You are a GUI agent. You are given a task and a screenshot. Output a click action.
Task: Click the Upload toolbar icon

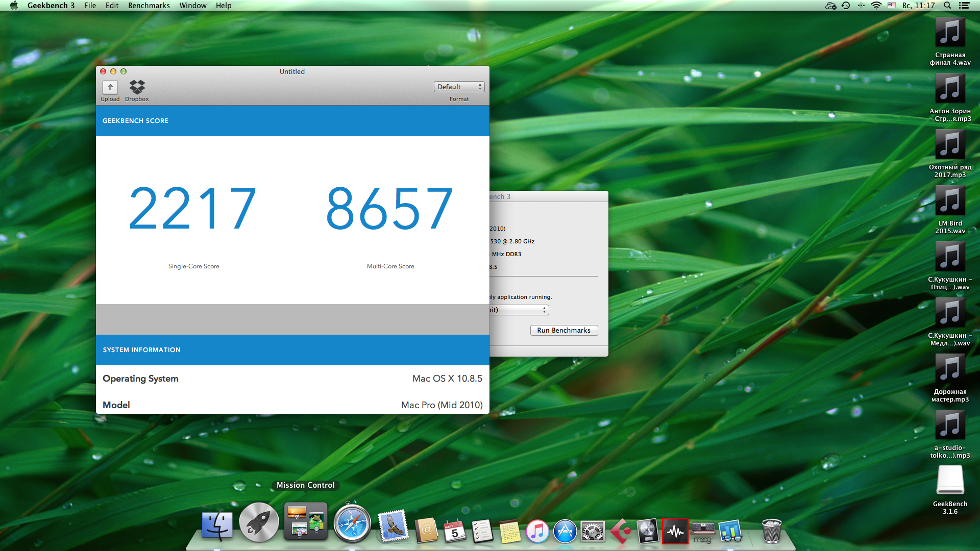pyautogui.click(x=110, y=87)
